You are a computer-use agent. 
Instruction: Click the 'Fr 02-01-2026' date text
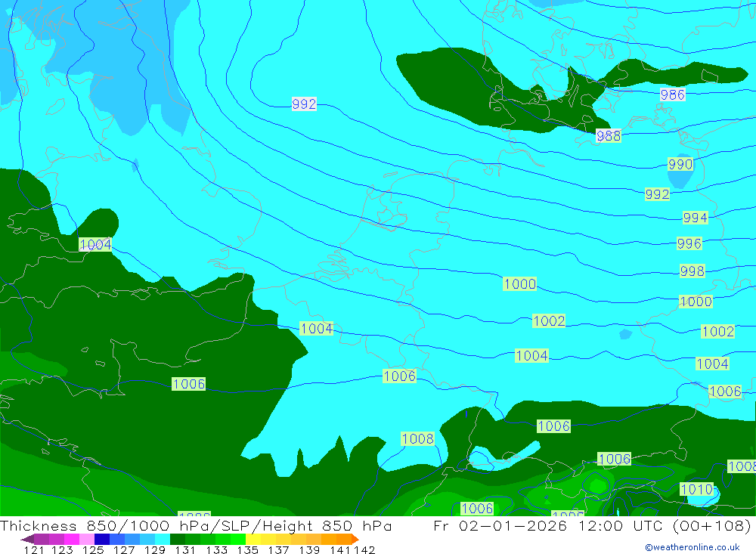coord(500,525)
